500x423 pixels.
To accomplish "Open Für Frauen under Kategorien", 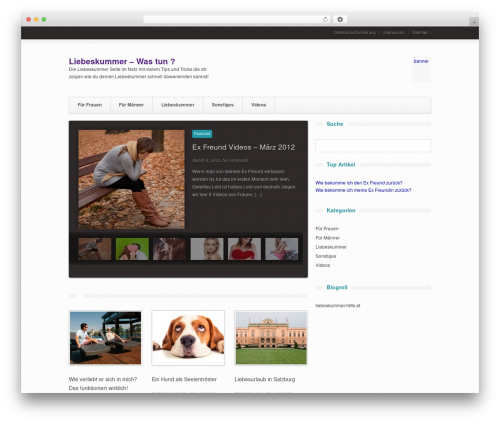I will [x=327, y=229].
